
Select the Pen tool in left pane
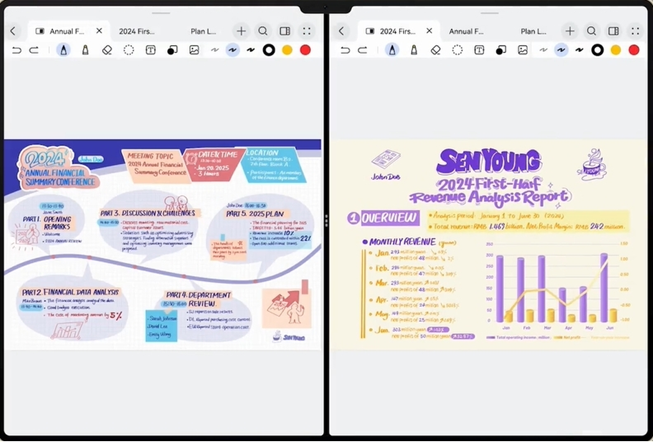pos(63,50)
